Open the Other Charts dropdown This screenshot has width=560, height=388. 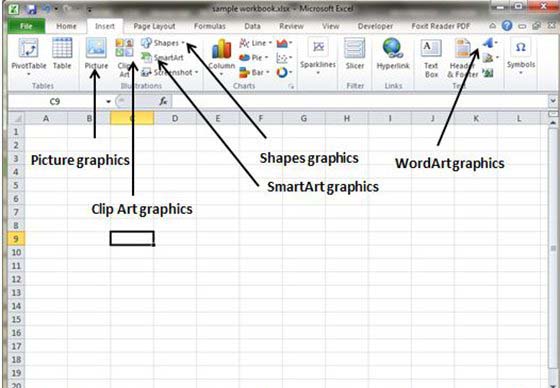284,73
